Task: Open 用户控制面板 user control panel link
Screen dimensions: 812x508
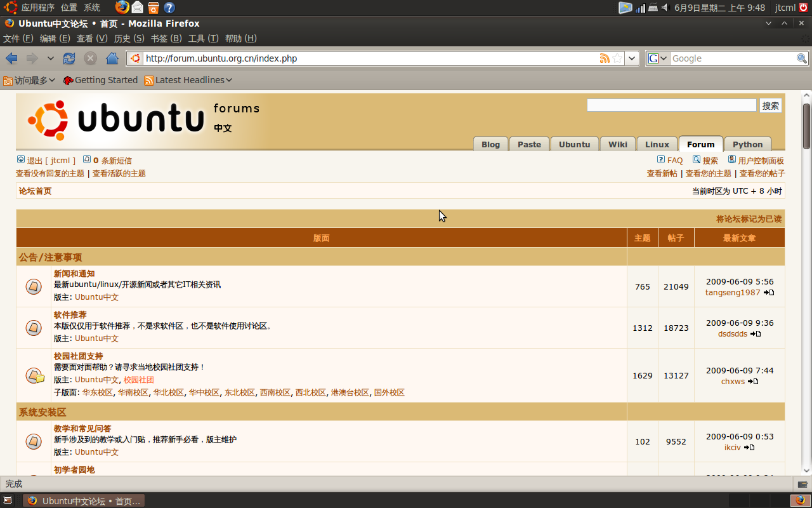Action: (761, 161)
